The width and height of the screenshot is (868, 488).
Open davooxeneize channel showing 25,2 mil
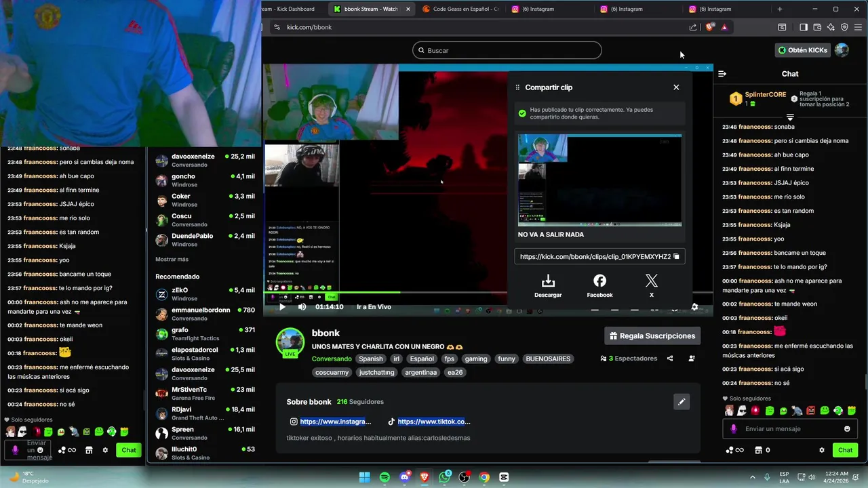[205, 161]
